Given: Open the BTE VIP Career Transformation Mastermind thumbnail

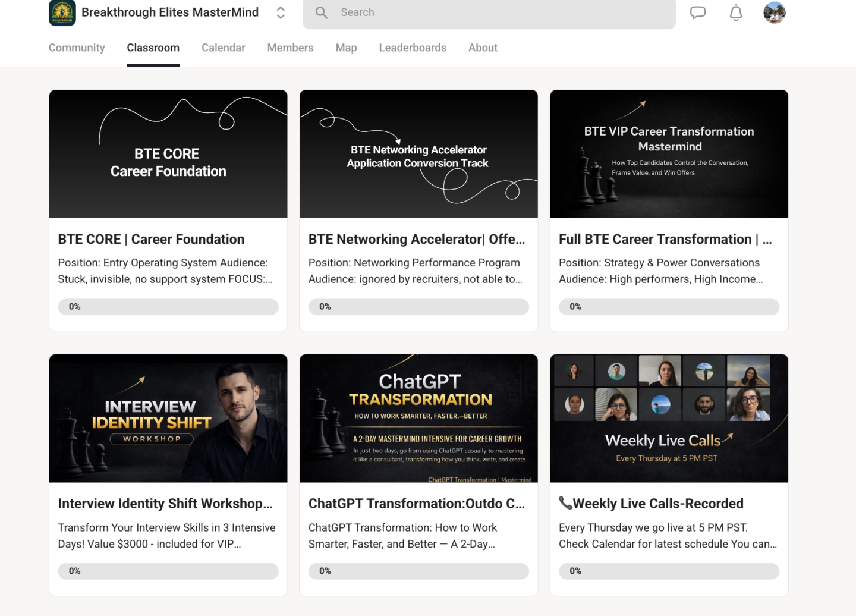Looking at the screenshot, I should 669,154.
